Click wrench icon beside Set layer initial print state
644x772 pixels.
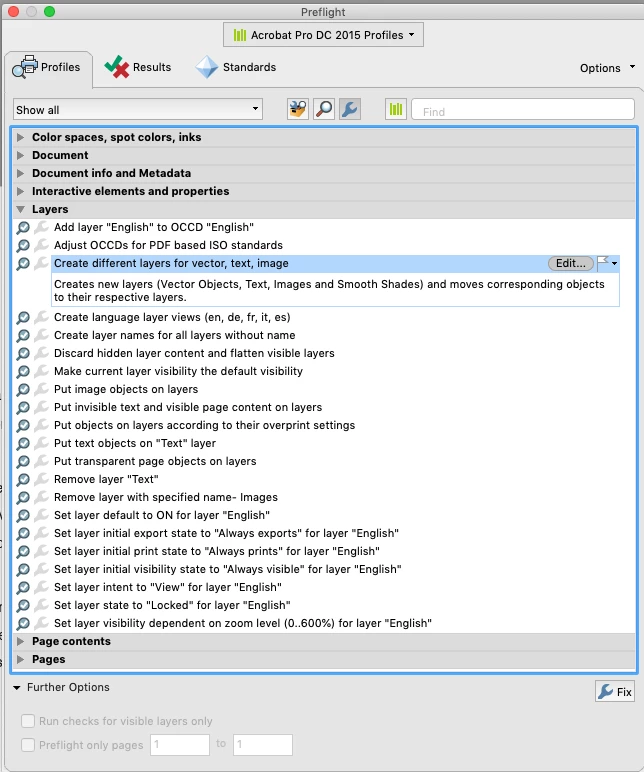tap(42, 551)
